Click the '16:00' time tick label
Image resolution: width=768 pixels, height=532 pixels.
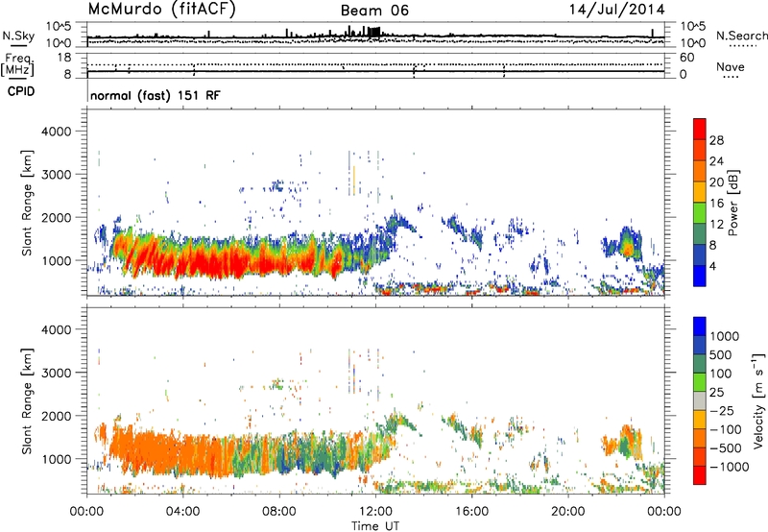471,512
